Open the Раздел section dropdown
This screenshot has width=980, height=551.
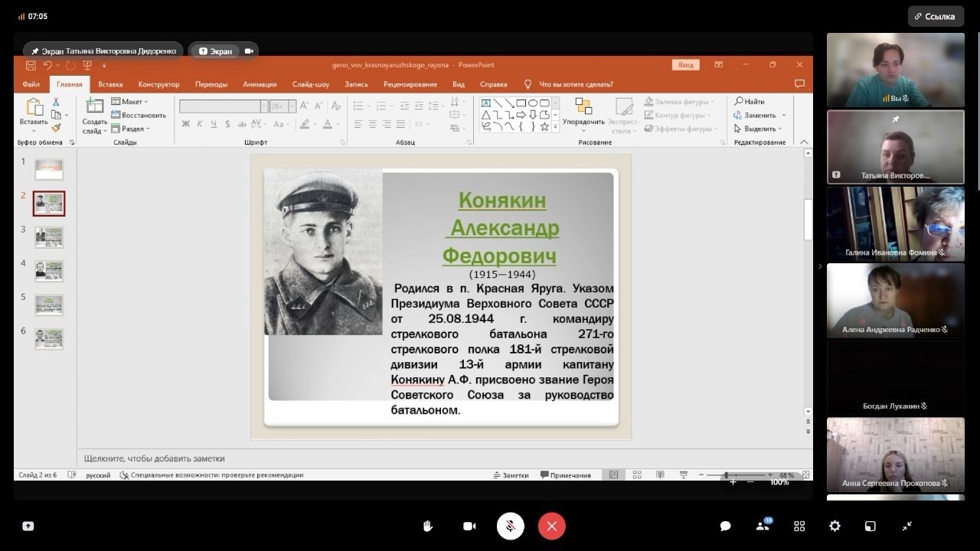point(129,129)
